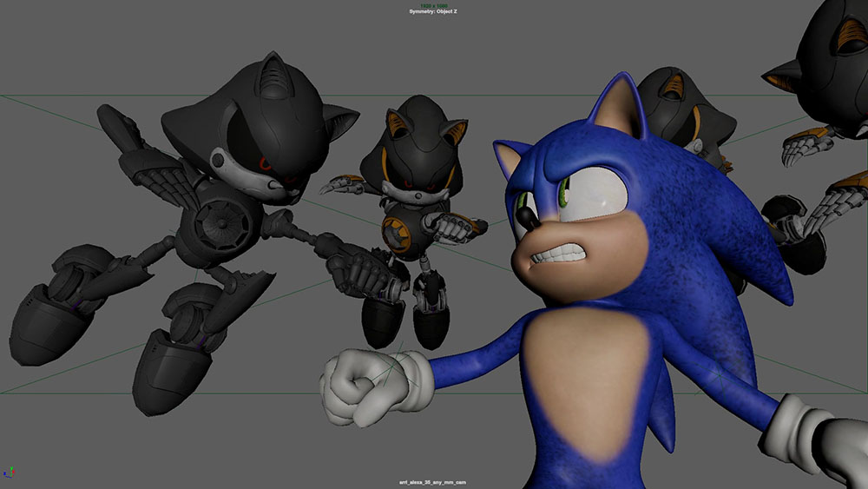868x489 pixels.
Task: Click the '1920 x 1080' resolution gate text
Action: (x=433, y=5)
